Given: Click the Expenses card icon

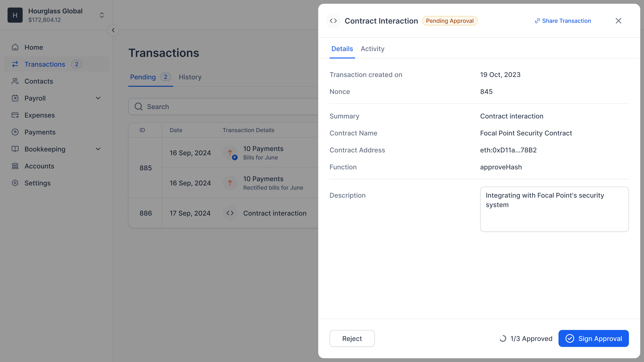Looking at the screenshot, I should 15,115.
